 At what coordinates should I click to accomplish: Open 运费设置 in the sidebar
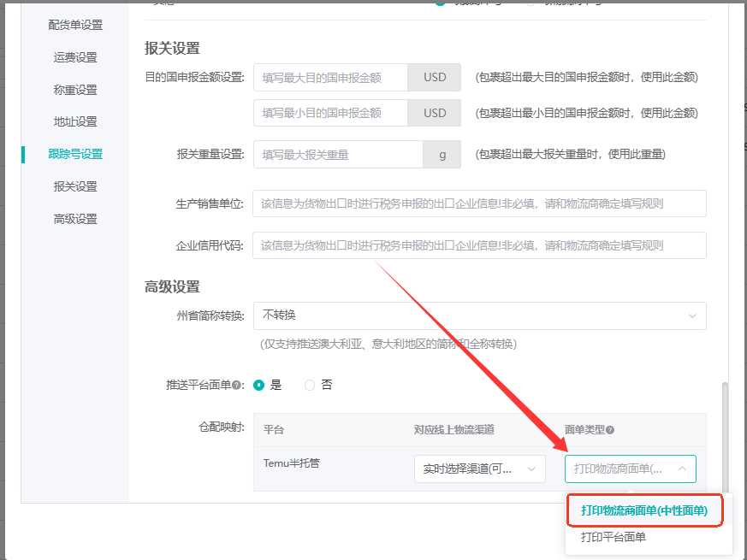[75, 57]
